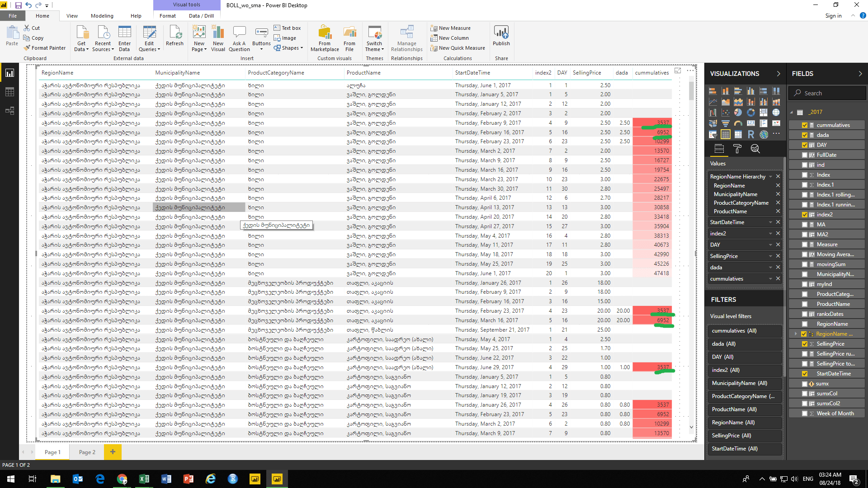
Task: Select the stacked bar chart visual
Action: [713, 91]
